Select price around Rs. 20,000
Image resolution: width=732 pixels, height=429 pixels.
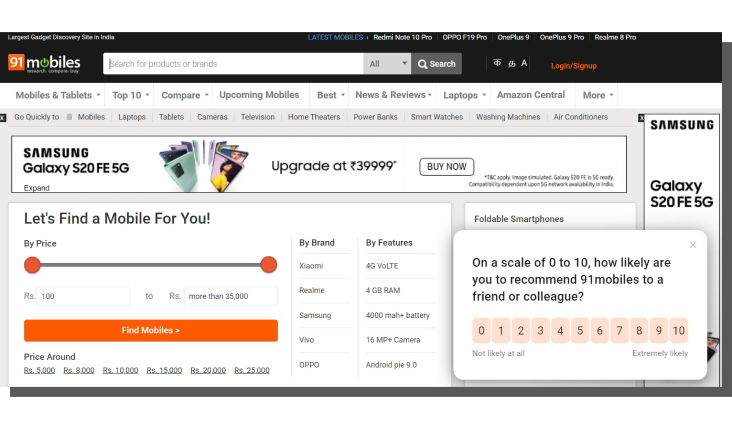[x=208, y=370]
